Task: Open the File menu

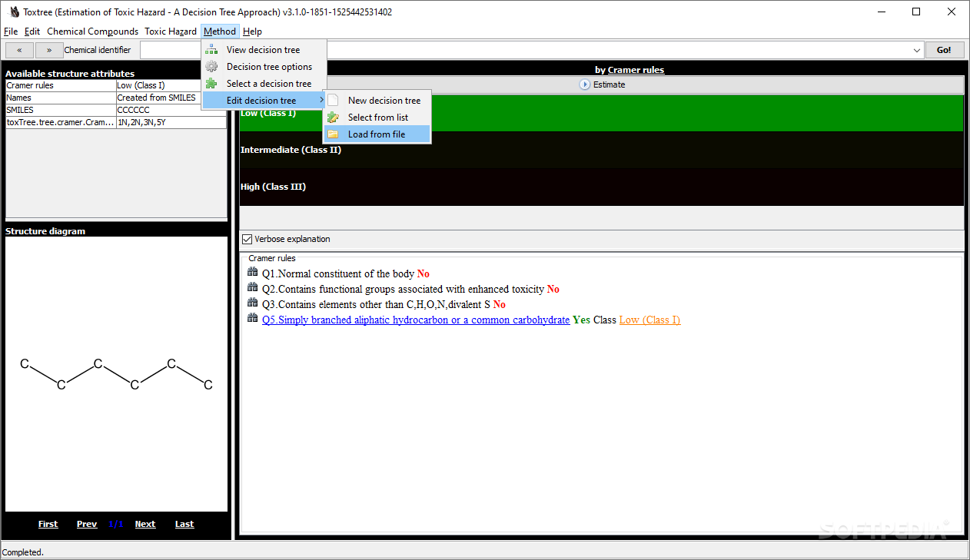Action: pos(11,31)
